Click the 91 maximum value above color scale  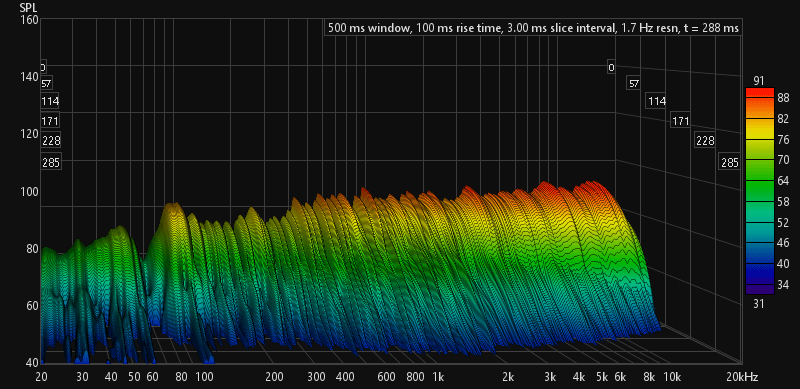tap(759, 81)
